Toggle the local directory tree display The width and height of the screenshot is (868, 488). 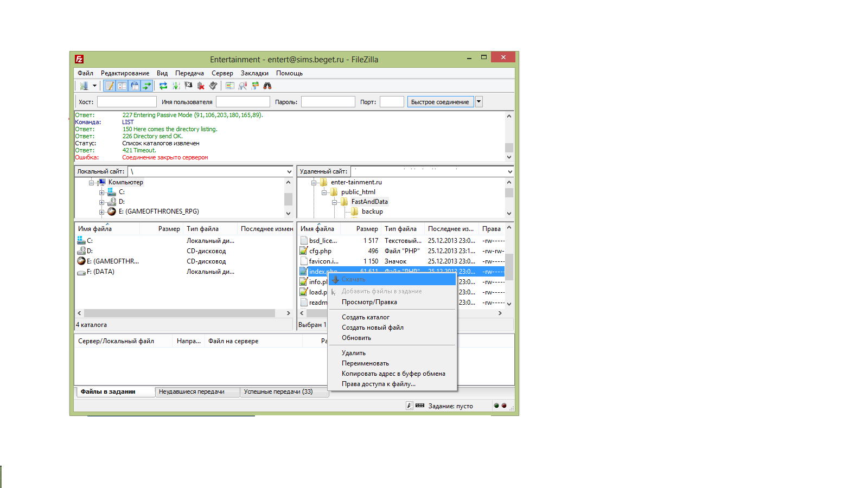(x=122, y=86)
